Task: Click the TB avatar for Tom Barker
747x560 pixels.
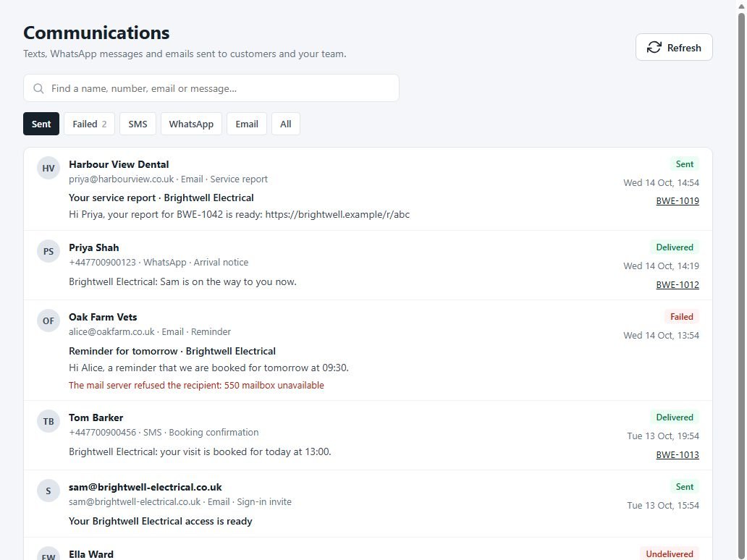Action: click(x=48, y=421)
